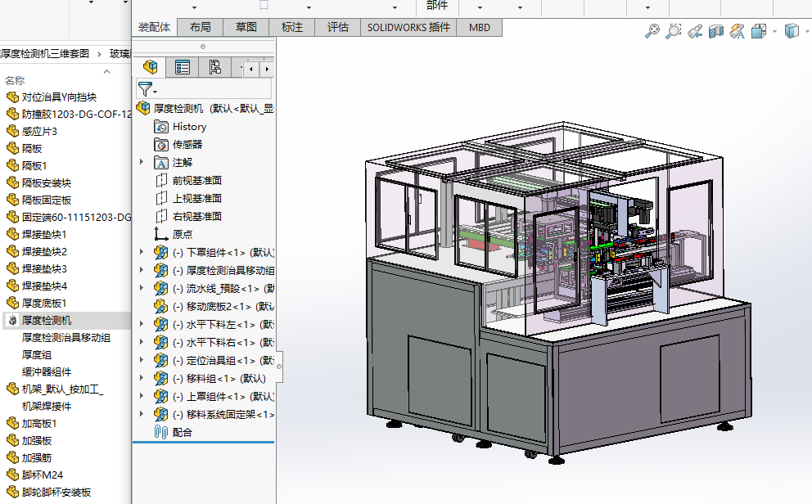Click the Zoom to Fit icon
The image size is (812, 504).
pyautogui.click(x=652, y=31)
